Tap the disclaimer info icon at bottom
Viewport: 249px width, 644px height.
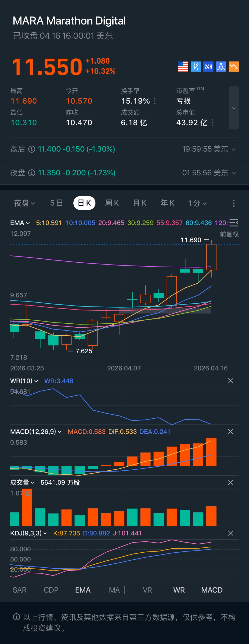(x=16, y=617)
